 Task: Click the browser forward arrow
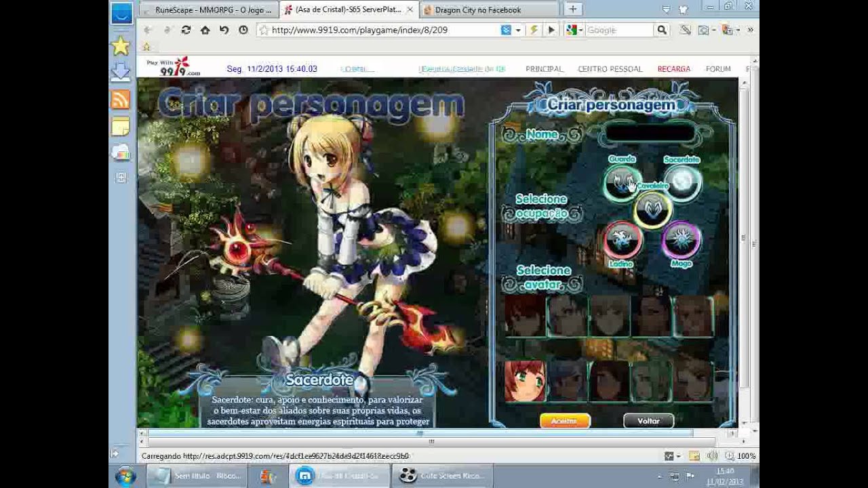[167, 30]
